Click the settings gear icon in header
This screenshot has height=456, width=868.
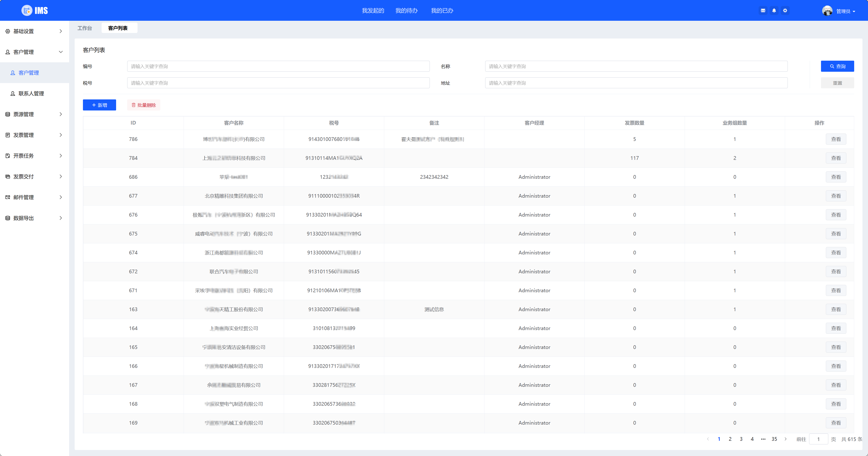tap(785, 10)
